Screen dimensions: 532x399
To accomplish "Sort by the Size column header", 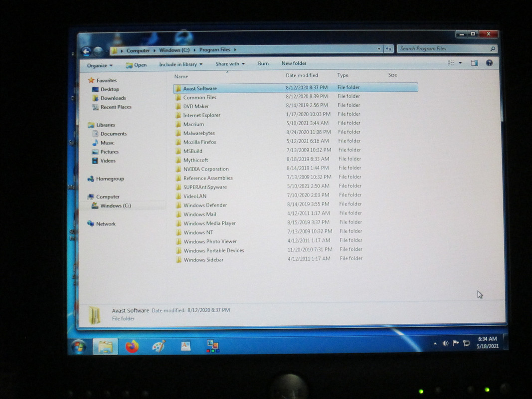I will 392,75.
